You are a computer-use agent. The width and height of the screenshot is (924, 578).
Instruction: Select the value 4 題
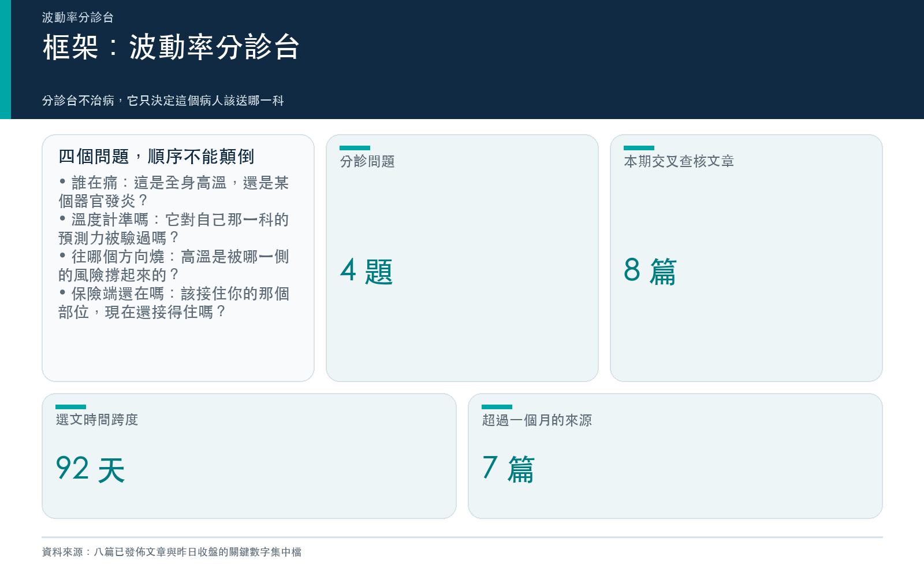coord(367,271)
